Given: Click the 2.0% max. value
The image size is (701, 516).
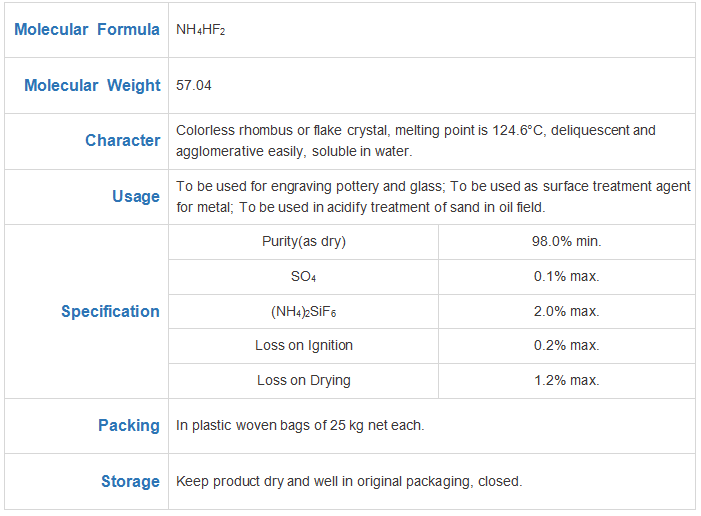Looking at the screenshot, I should pos(566,311).
